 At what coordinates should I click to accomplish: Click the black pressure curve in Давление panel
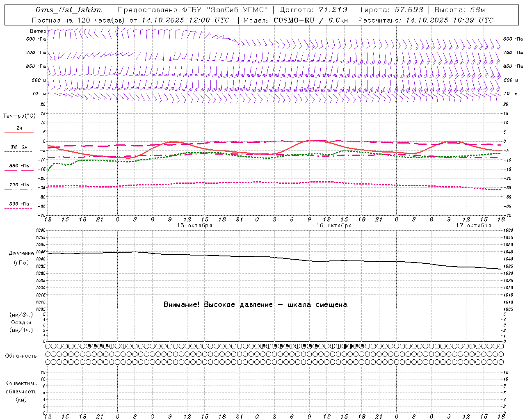pyautogui.click(x=275, y=257)
